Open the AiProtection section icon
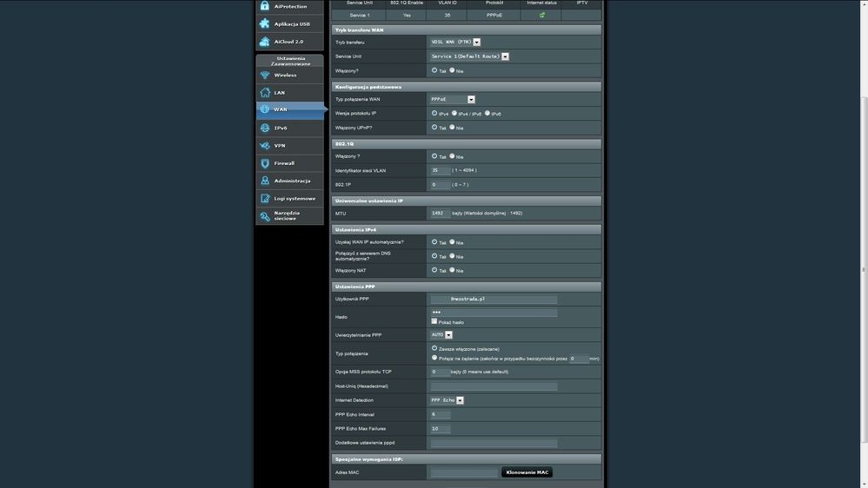The image size is (868, 488). coord(265,6)
